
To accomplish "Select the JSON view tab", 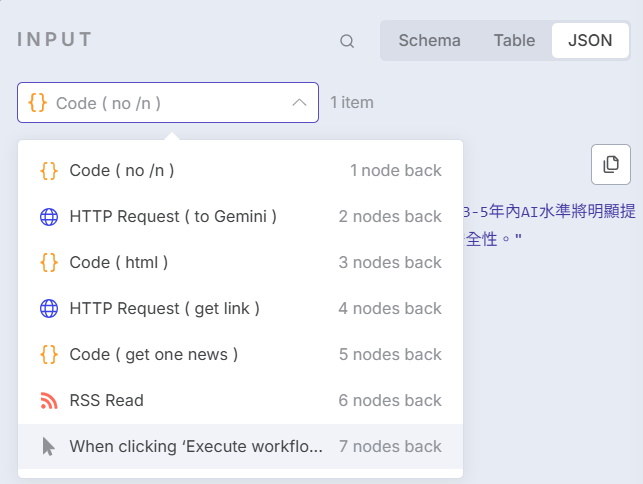I will click(590, 41).
